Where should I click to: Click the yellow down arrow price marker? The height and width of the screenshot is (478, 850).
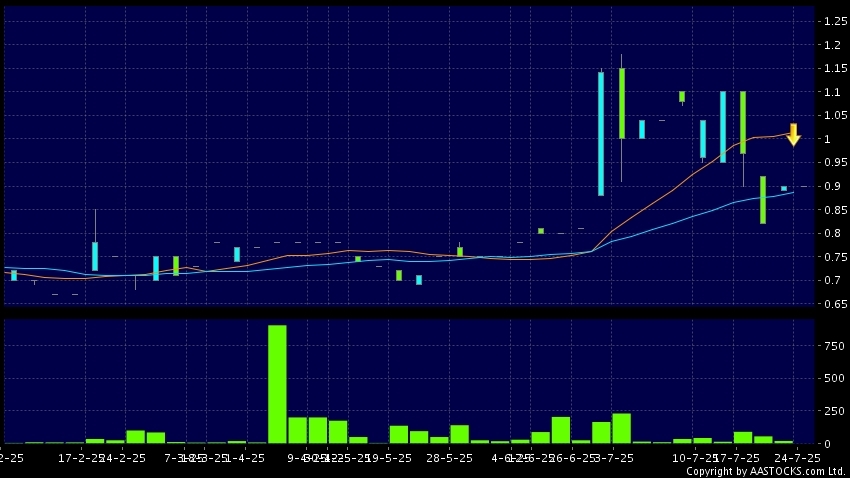pyautogui.click(x=793, y=134)
